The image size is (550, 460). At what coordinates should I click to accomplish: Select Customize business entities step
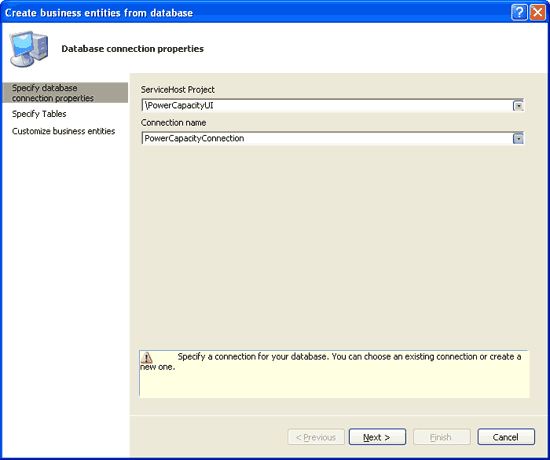[x=63, y=131]
